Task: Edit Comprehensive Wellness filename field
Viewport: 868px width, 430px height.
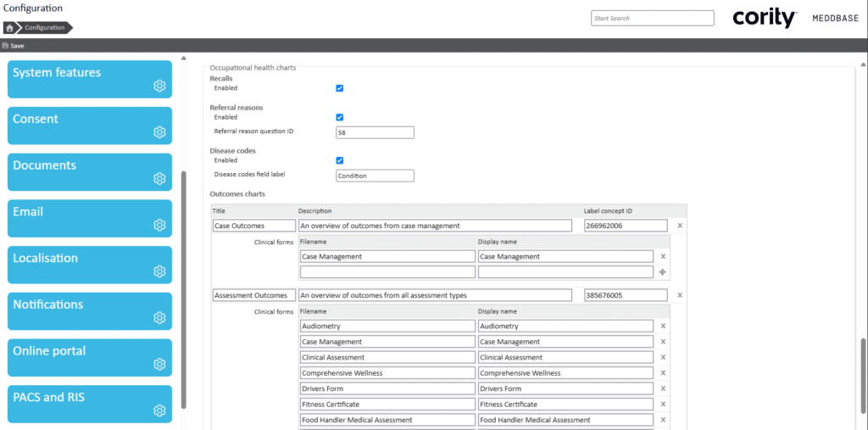Action: pyautogui.click(x=388, y=373)
